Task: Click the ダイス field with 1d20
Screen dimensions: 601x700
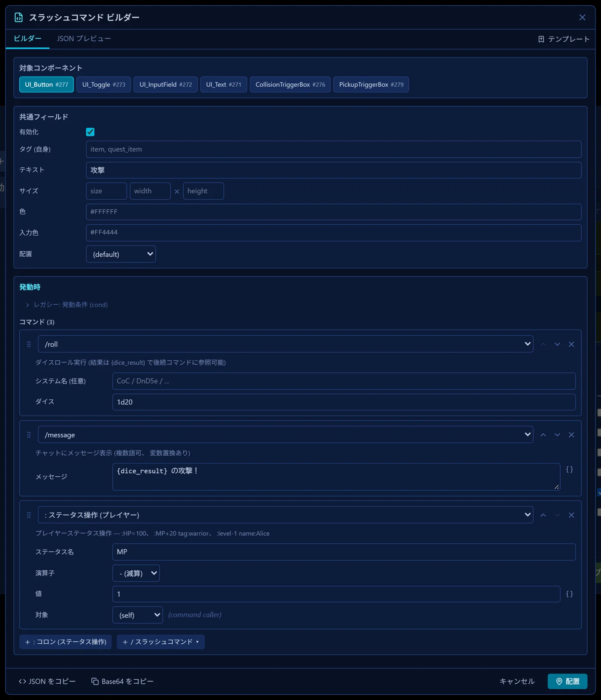Action: 344,402
